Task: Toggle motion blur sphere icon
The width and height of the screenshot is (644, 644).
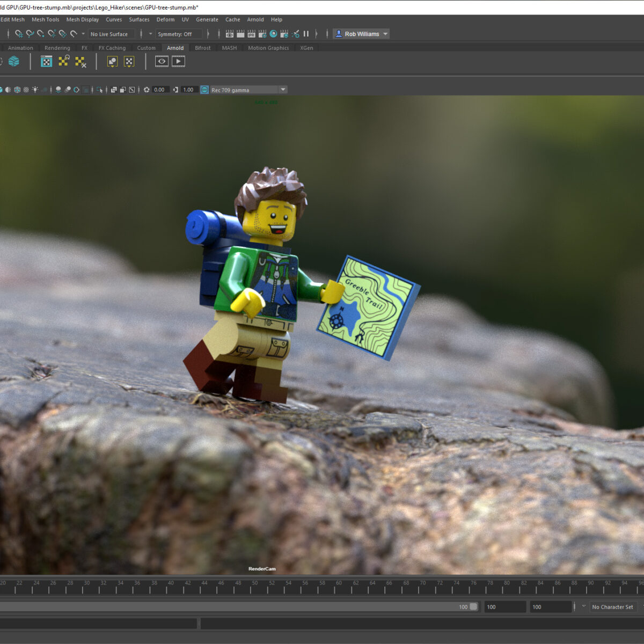Action: point(68,90)
